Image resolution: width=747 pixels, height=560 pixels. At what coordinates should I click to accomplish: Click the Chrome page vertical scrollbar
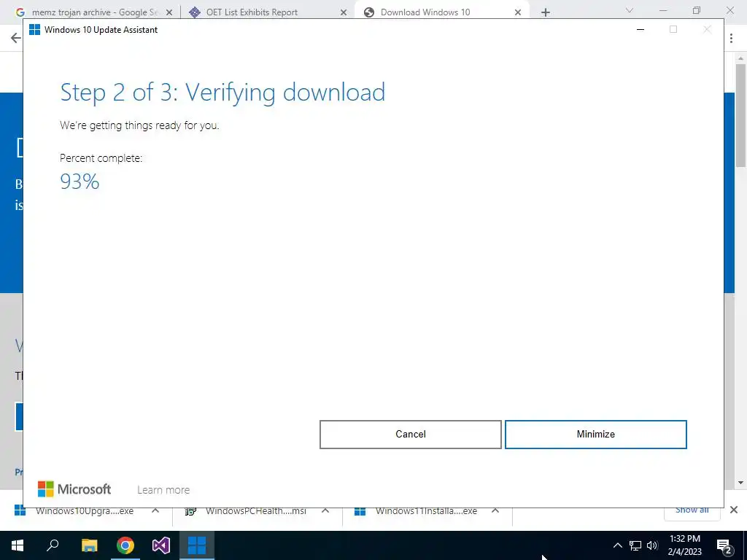point(740,116)
